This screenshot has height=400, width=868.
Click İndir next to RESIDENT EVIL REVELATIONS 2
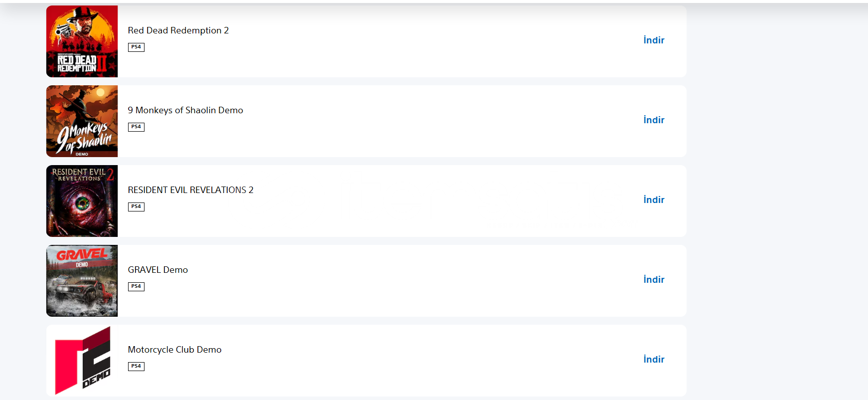click(654, 200)
